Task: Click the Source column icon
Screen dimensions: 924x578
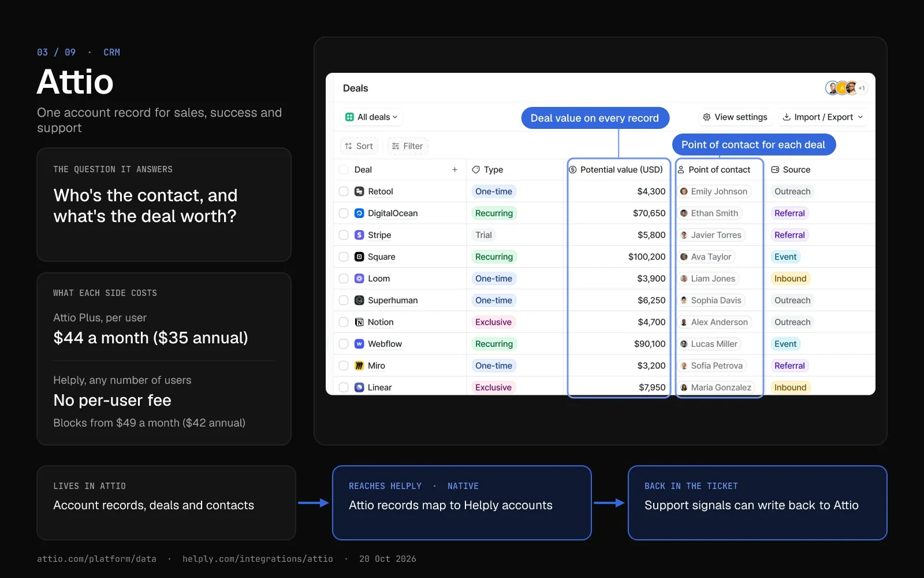Action: click(x=775, y=169)
